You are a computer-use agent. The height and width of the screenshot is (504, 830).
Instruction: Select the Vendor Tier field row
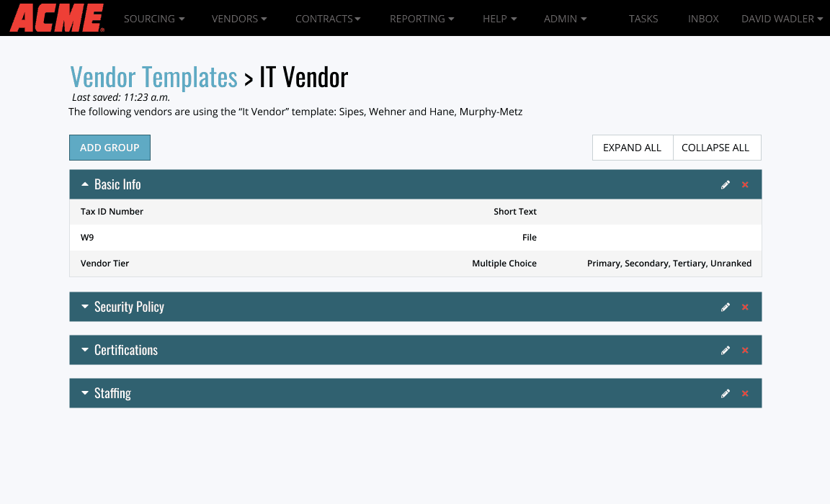tap(416, 264)
